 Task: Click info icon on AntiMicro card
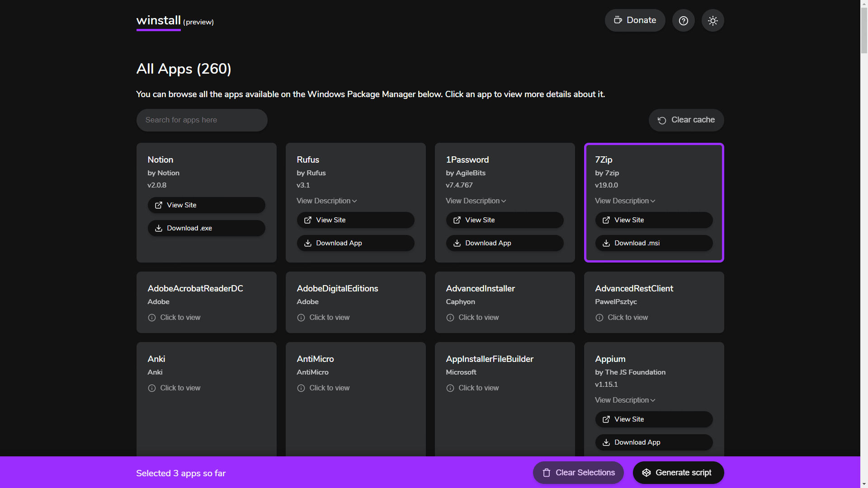(301, 388)
